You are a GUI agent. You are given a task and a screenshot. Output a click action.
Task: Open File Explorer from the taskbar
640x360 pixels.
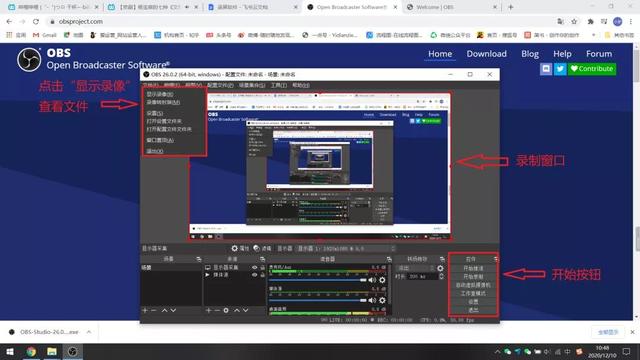click(52, 351)
